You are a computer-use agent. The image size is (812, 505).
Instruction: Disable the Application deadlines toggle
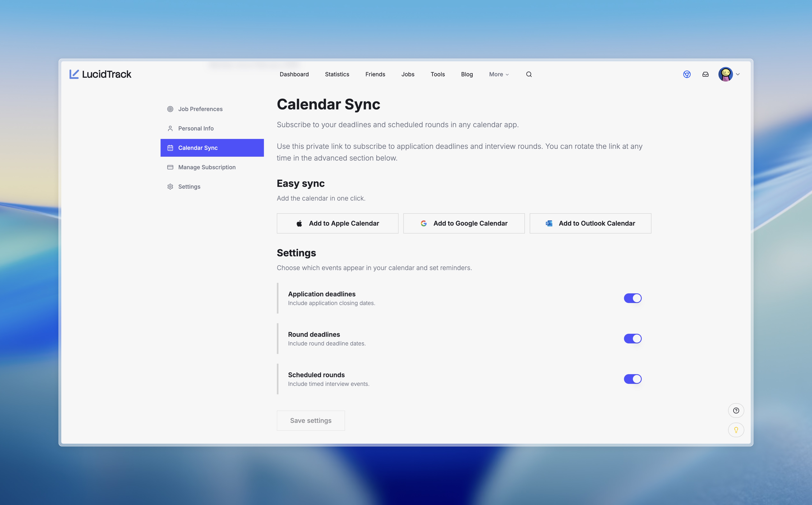(x=632, y=298)
